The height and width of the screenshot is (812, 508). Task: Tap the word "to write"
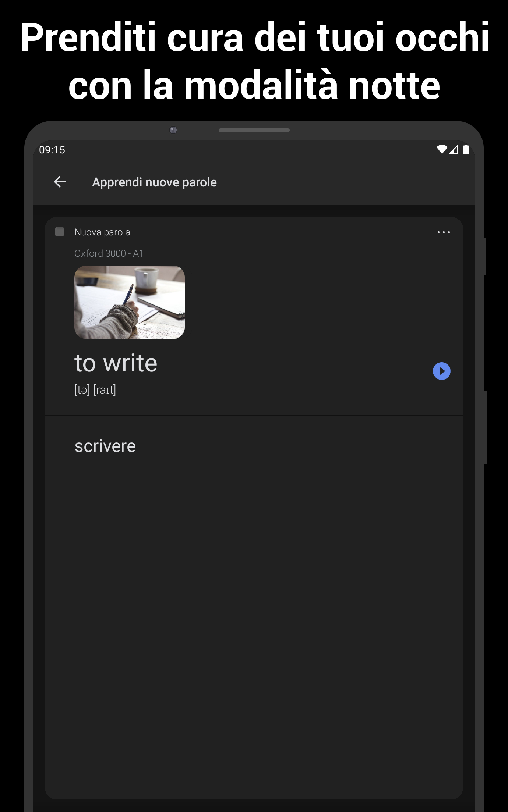(x=116, y=363)
